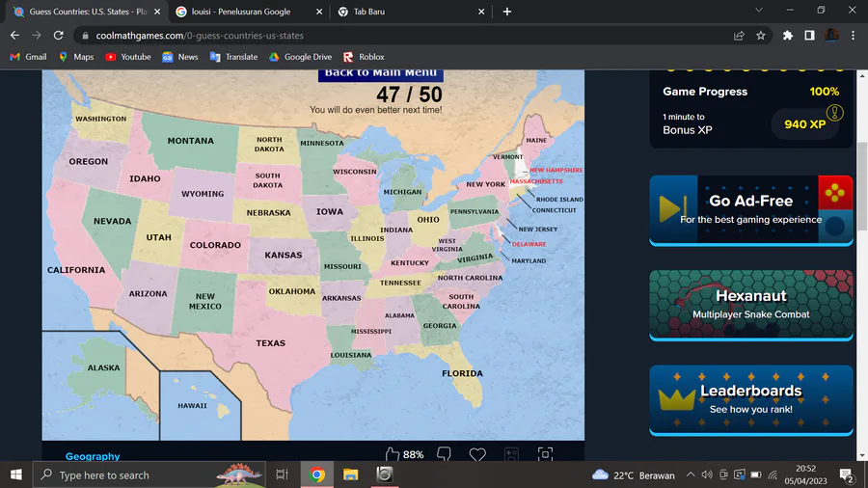Open a new browser tab

coord(507,11)
